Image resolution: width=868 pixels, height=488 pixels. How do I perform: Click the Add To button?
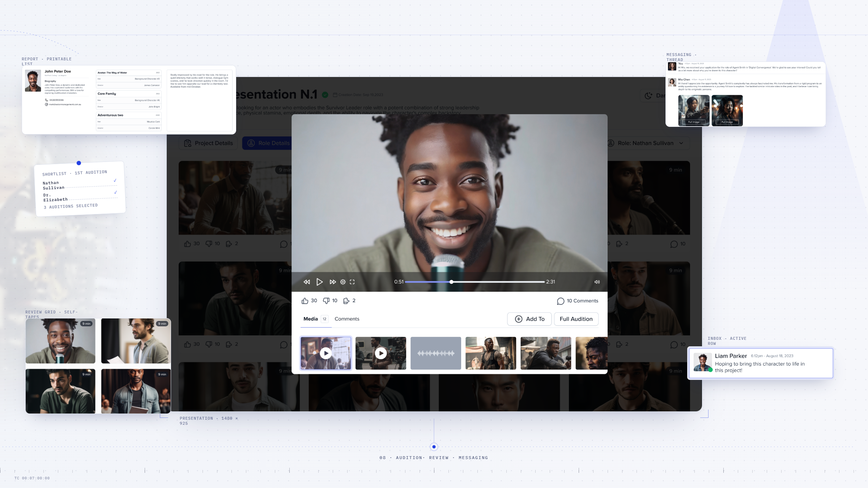[529, 319]
